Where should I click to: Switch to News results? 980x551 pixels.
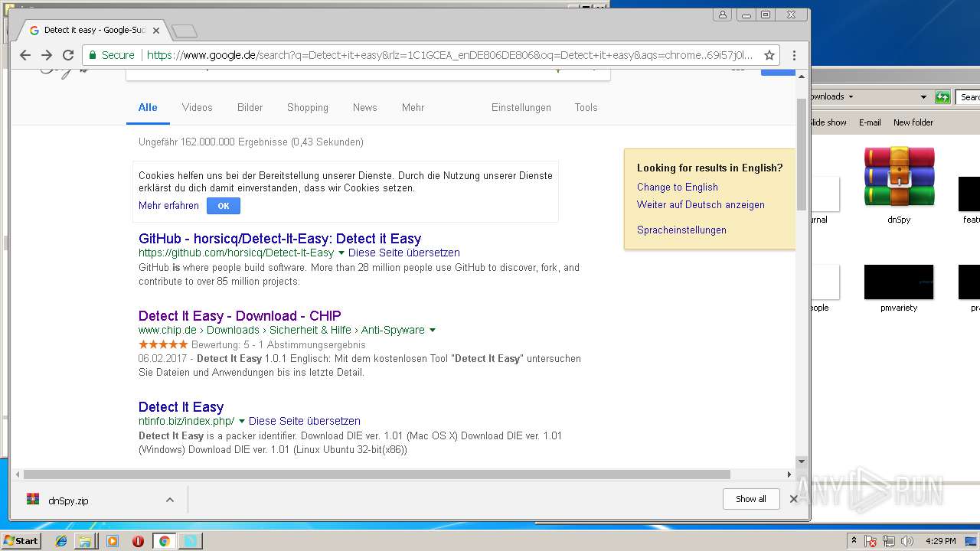point(364,108)
